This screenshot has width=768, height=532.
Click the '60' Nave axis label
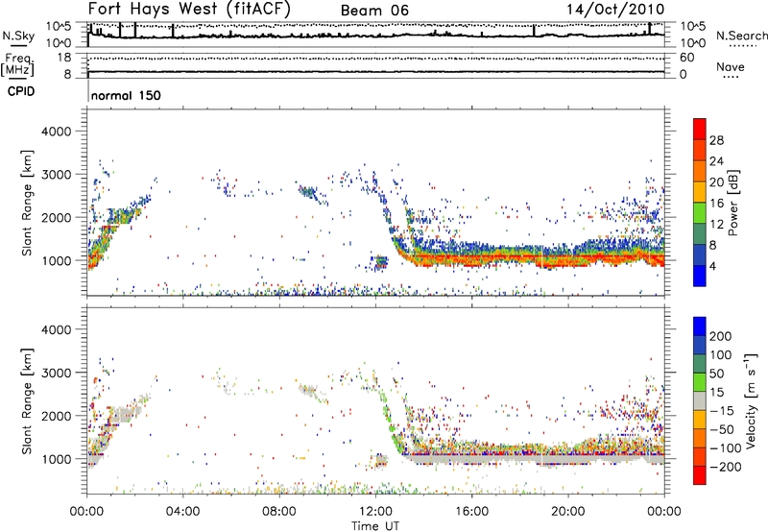click(686, 58)
